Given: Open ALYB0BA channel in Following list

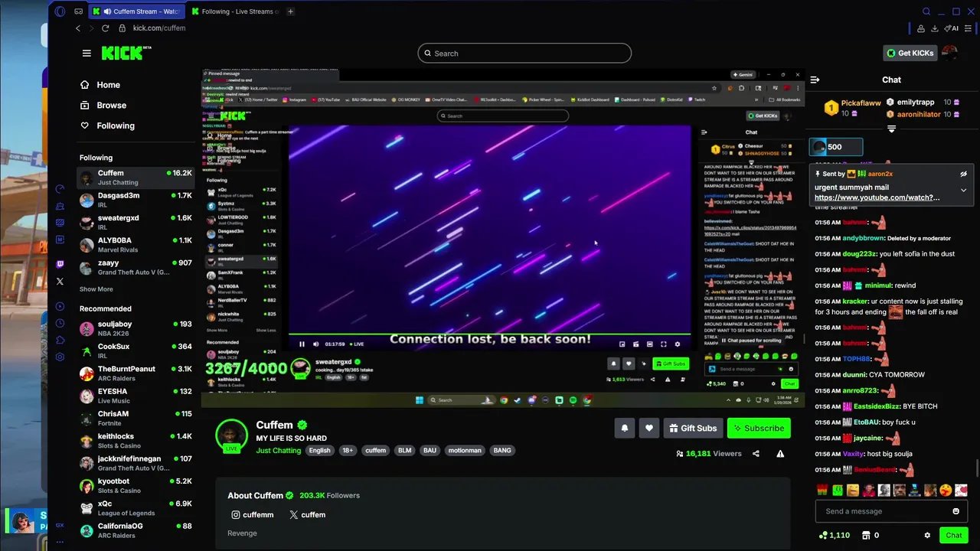Looking at the screenshot, I should tap(136, 245).
